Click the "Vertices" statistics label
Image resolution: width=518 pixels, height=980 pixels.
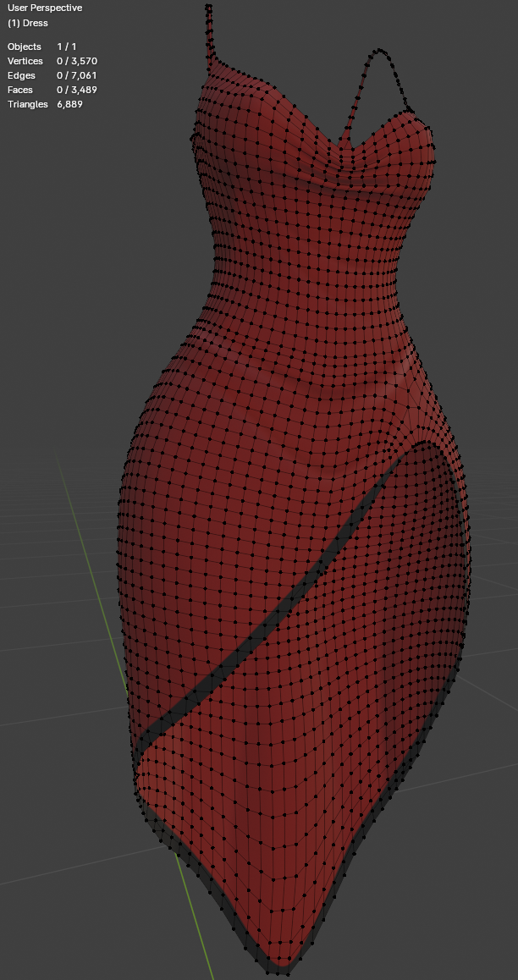pyautogui.click(x=25, y=61)
